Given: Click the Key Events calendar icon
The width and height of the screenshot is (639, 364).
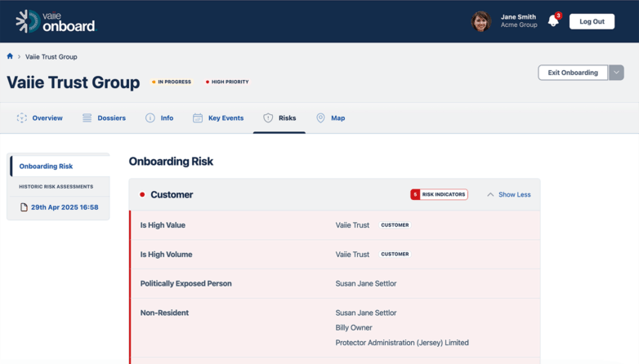Looking at the screenshot, I should point(198,118).
